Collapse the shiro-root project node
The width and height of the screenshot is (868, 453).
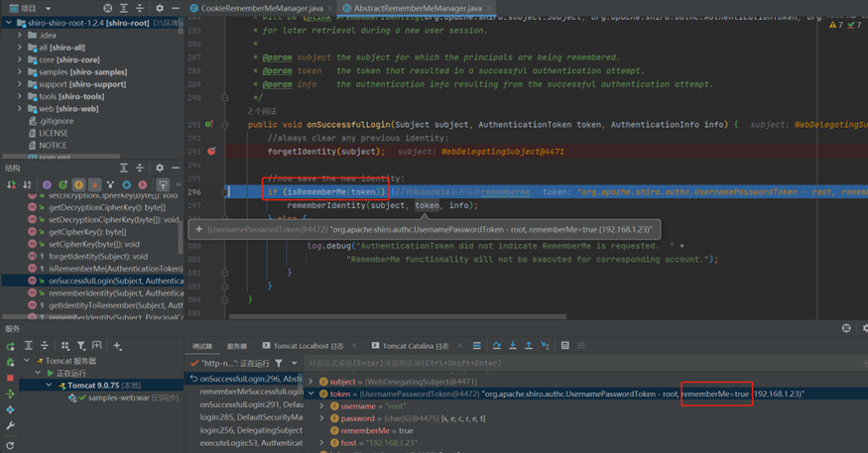point(8,23)
